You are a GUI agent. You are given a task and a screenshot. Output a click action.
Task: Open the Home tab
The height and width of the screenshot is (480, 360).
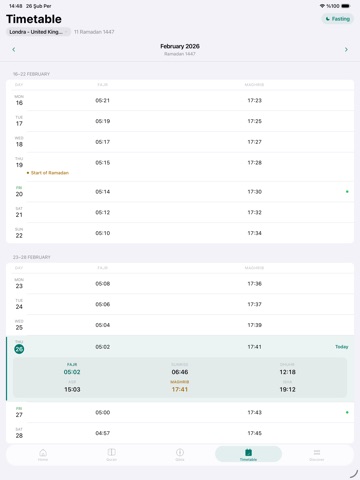click(43, 454)
